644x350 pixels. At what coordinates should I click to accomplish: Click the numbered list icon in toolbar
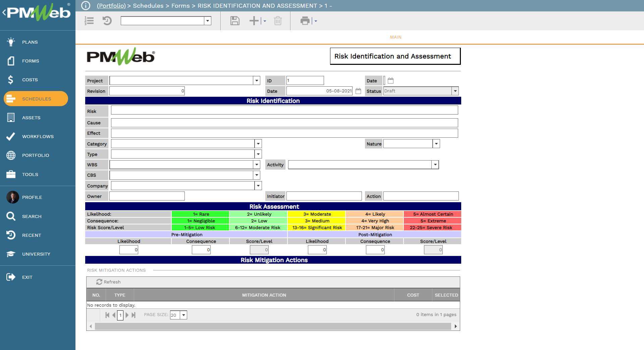(x=89, y=21)
